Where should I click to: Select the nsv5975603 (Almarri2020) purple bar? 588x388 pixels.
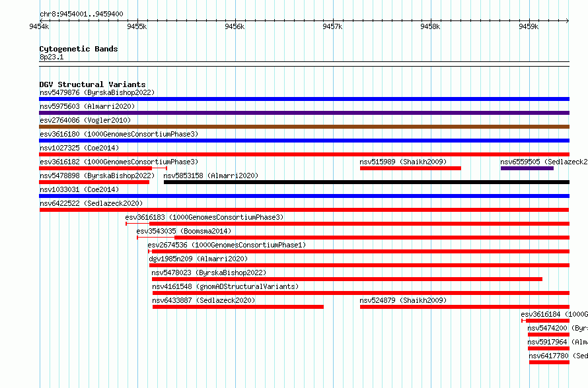(304, 113)
